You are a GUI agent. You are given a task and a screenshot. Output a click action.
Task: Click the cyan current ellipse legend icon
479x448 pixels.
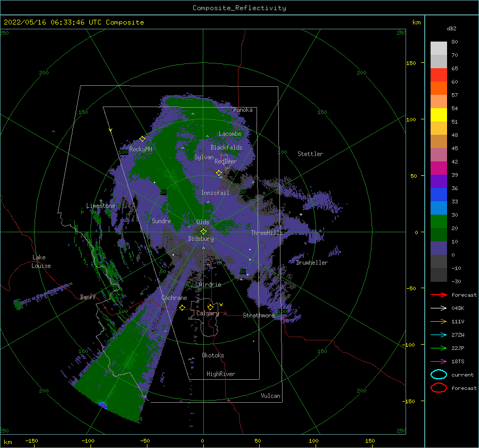point(439,374)
